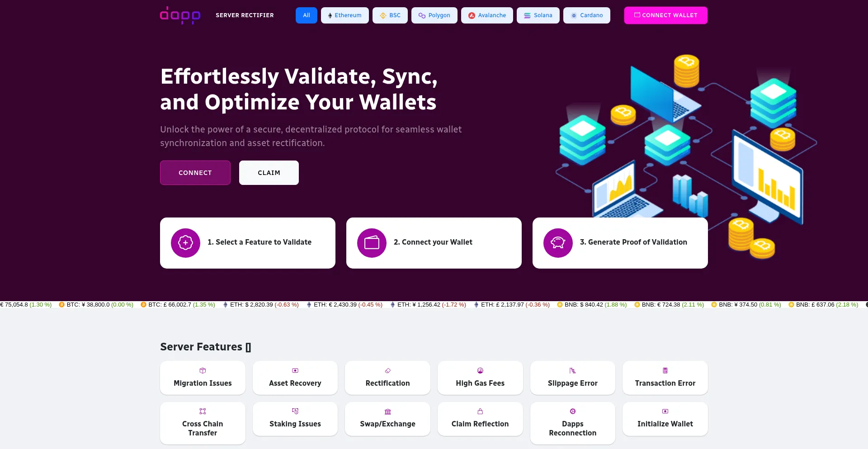Click the wallet icon in step 2

(372, 243)
